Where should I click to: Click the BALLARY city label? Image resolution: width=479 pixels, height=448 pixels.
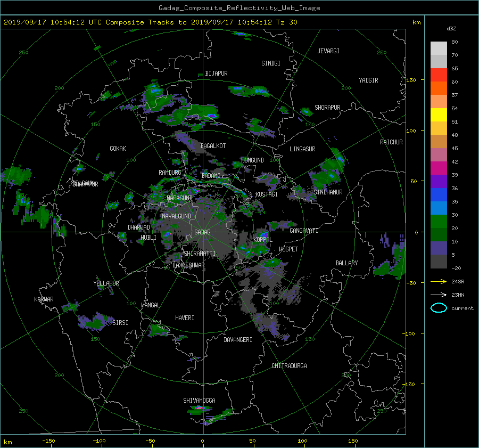click(x=346, y=263)
